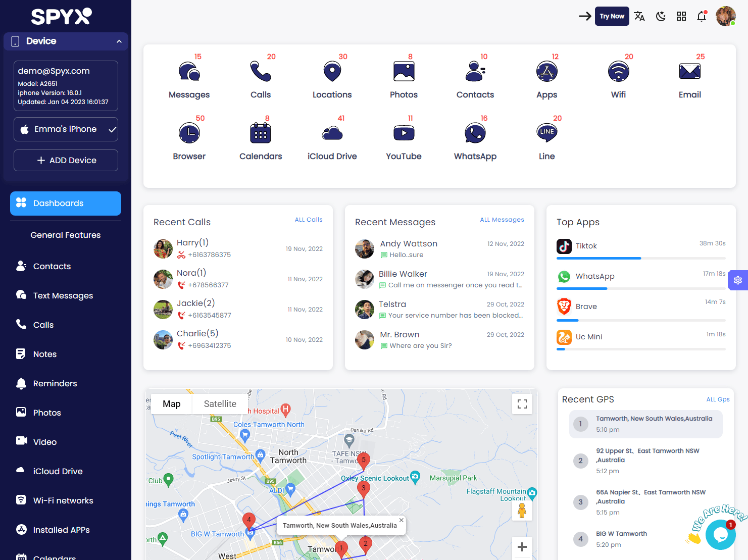
Task: Open Dashboards in the sidebar
Action: pyautogui.click(x=66, y=203)
